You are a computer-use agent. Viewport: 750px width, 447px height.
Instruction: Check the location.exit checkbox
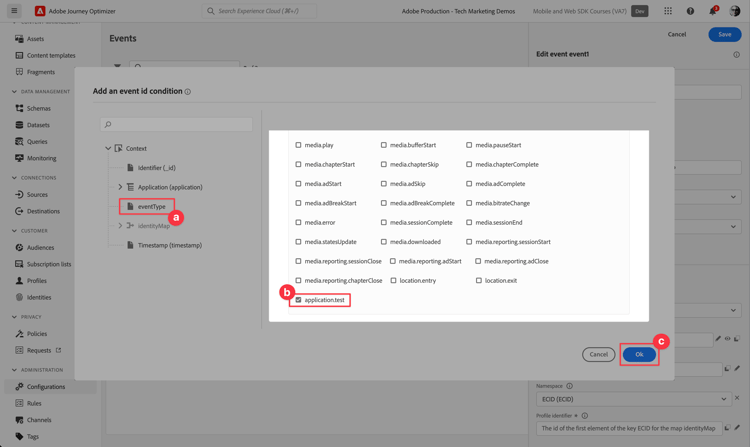point(478,281)
